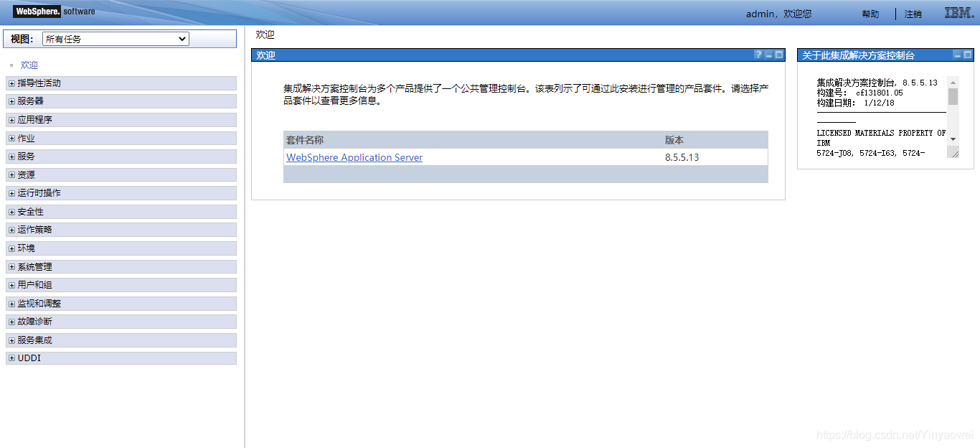Click the IBM logo
The width and height of the screenshot is (980, 448).
959,13
